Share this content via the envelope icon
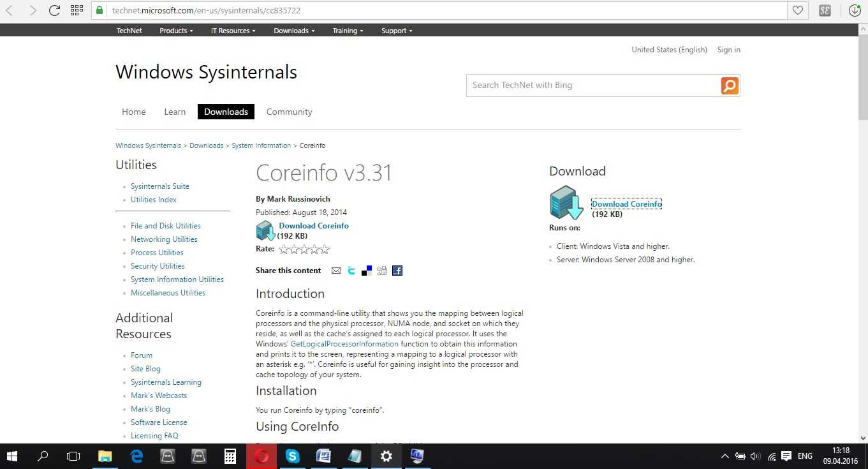The image size is (868, 469). pos(336,271)
